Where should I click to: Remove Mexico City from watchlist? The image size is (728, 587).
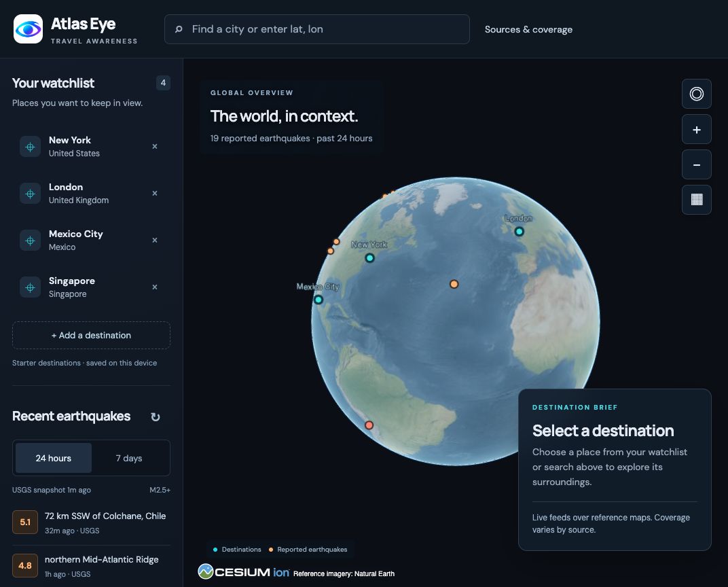[x=155, y=240]
